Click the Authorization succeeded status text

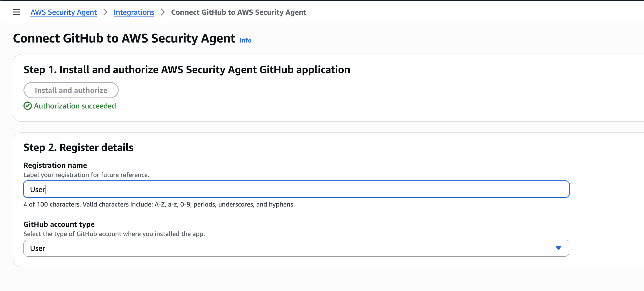(x=75, y=106)
